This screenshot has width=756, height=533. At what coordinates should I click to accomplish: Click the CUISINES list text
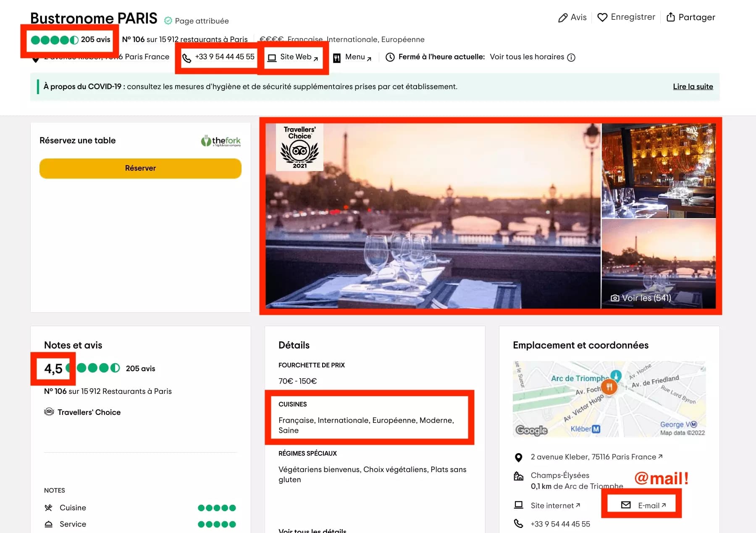coord(366,425)
